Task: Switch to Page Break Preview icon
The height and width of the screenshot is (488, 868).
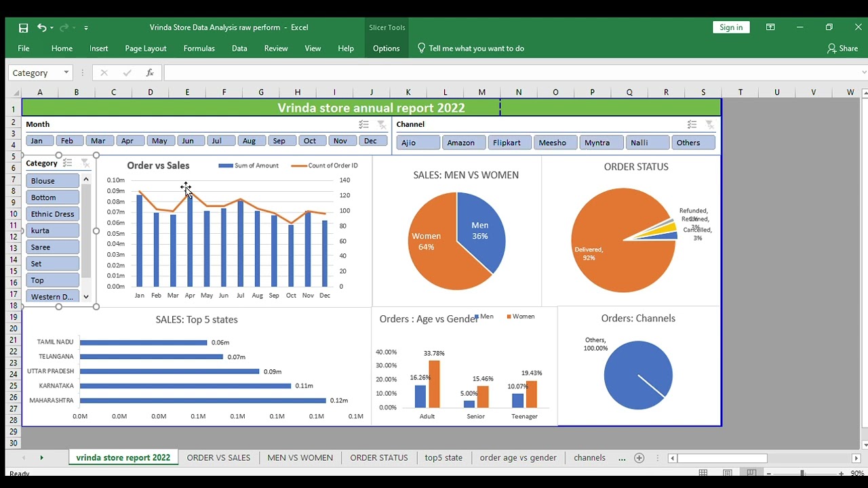Action: tap(751, 473)
